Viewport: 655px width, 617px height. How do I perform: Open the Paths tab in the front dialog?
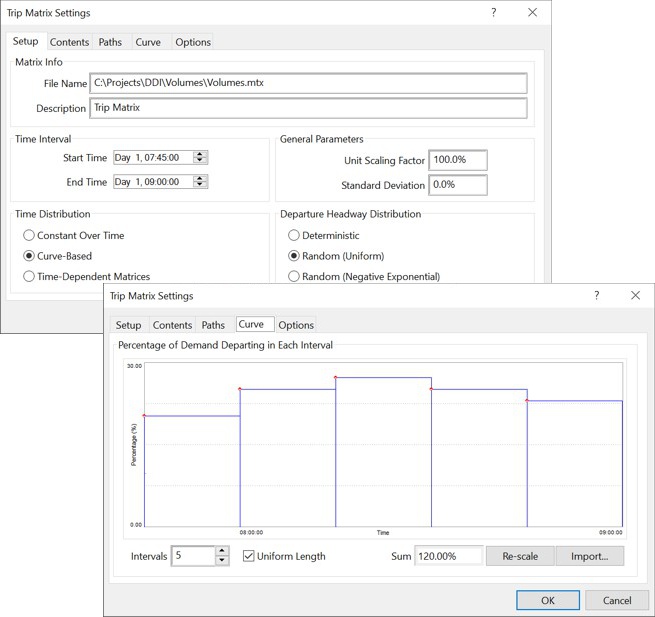(213, 325)
